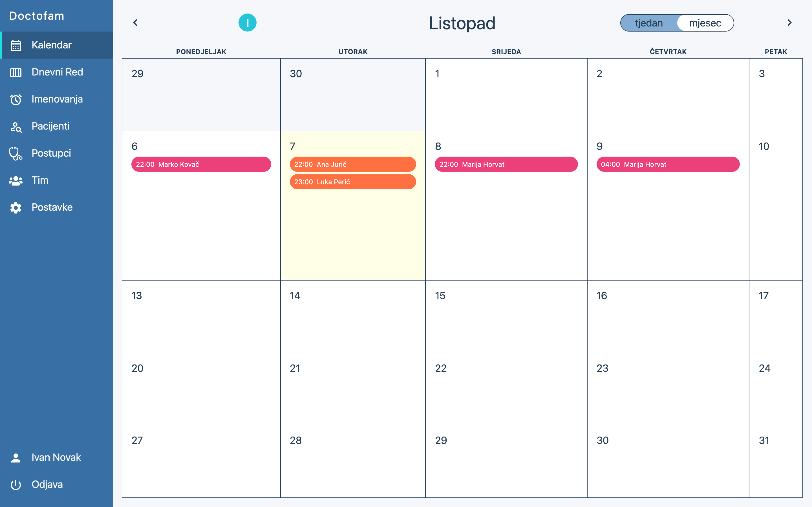This screenshot has width=812, height=507.
Task: Open Marko Kovač 22:00 appointment
Action: point(201,164)
